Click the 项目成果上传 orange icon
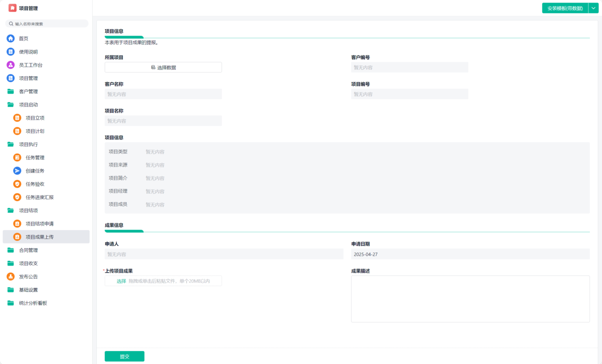This screenshot has width=602, height=364. pos(17,237)
